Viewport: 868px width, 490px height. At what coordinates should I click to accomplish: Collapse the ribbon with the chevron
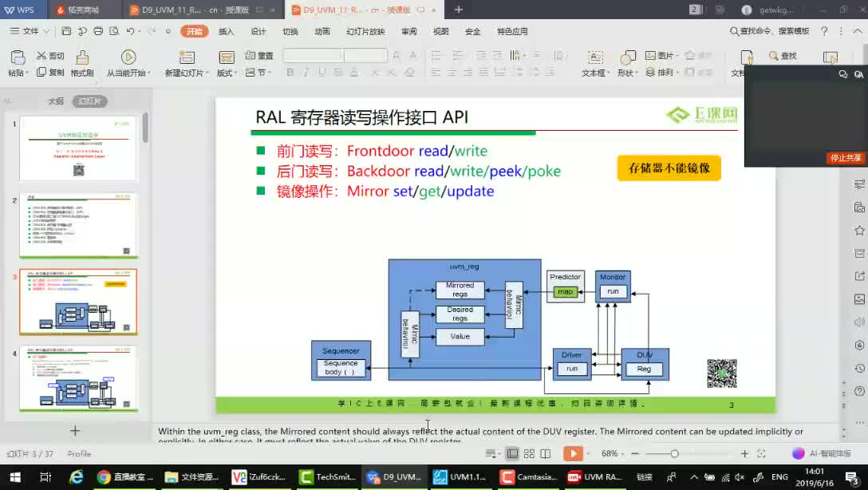click(857, 31)
